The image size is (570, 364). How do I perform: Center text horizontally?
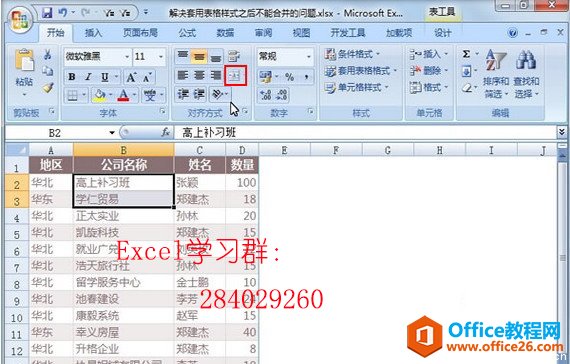point(199,76)
